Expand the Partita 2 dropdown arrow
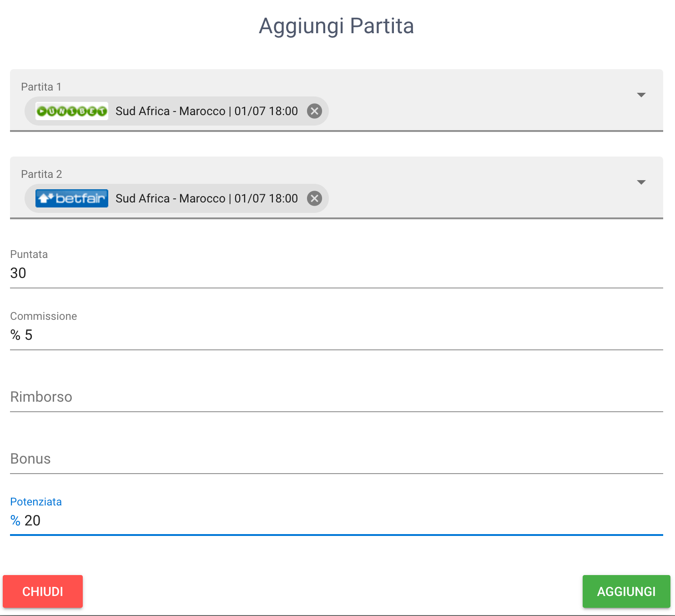 click(x=641, y=182)
